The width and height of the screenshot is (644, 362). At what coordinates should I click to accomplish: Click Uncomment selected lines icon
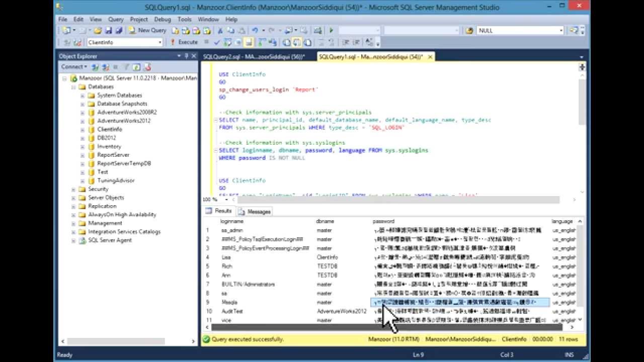(331, 42)
